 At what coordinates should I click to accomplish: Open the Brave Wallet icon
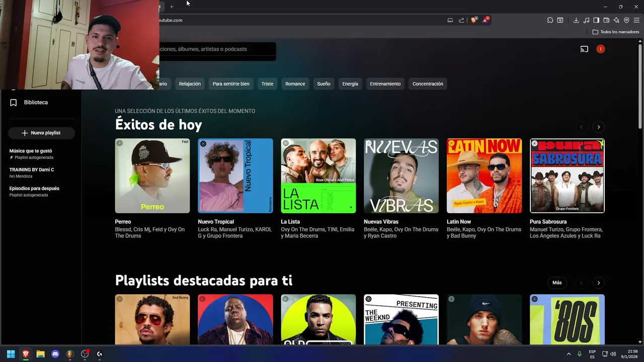pyautogui.click(x=606, y=20)
